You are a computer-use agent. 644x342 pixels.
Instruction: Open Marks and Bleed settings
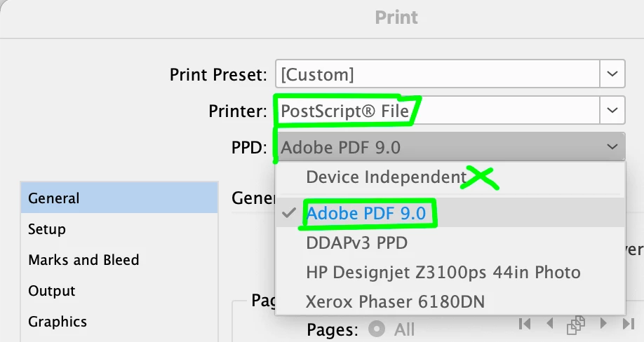pyautogui.click(x=83, y=260)
